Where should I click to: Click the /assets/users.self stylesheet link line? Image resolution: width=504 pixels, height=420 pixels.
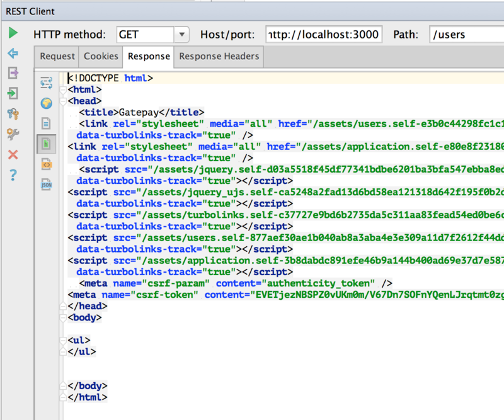tap(291, 124)
